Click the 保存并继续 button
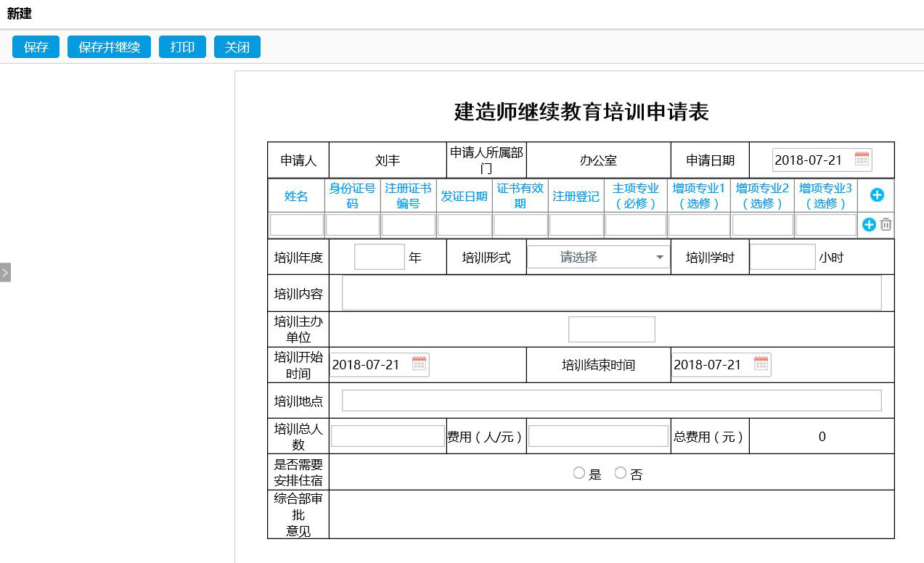Image resolution: width=924 pixels, height=563 pixels. [109, 47]
